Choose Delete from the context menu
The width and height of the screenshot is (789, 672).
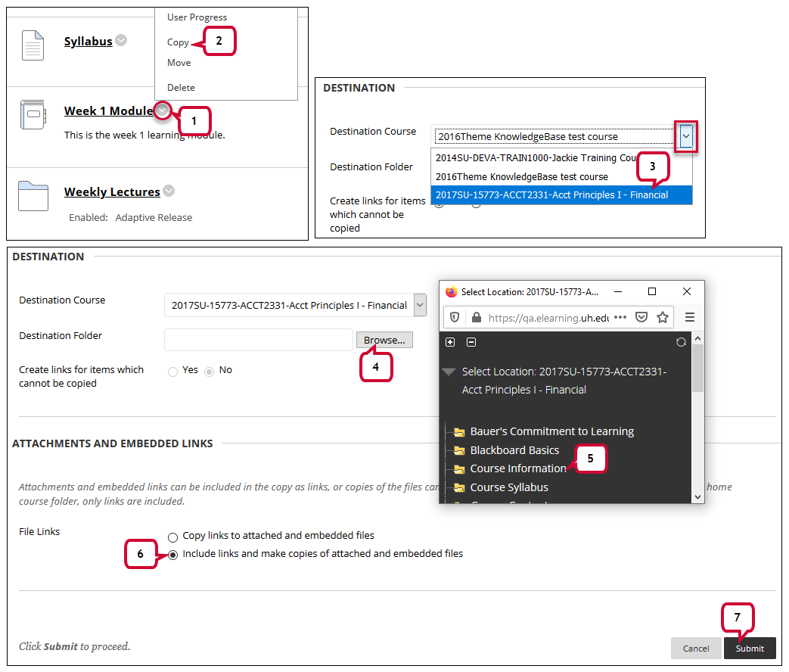coord(181,88)
